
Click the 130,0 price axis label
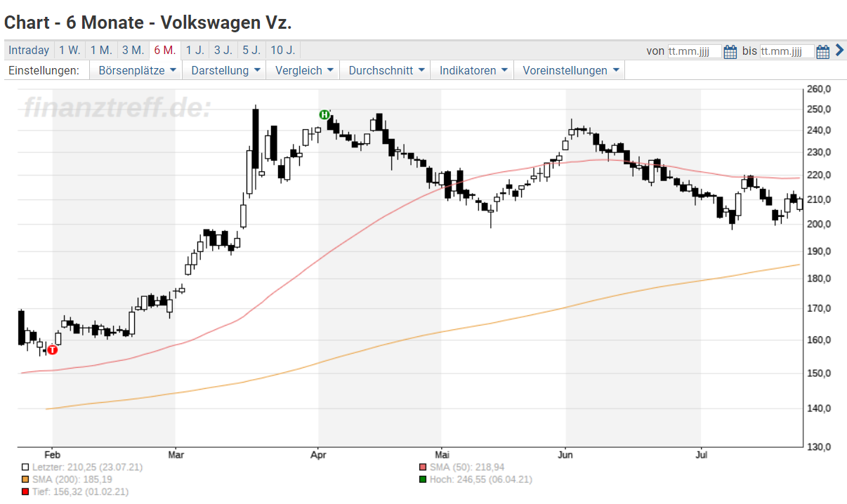[818, 447]
